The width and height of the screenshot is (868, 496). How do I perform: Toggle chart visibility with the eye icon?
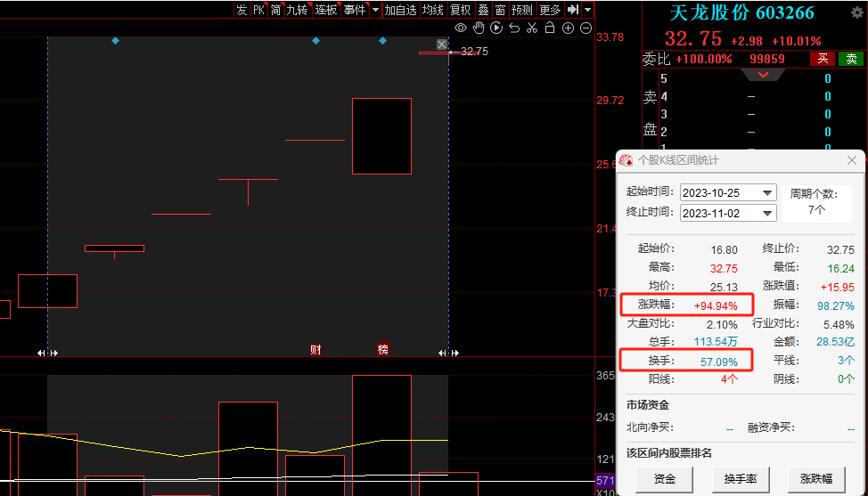pos(461,28)
